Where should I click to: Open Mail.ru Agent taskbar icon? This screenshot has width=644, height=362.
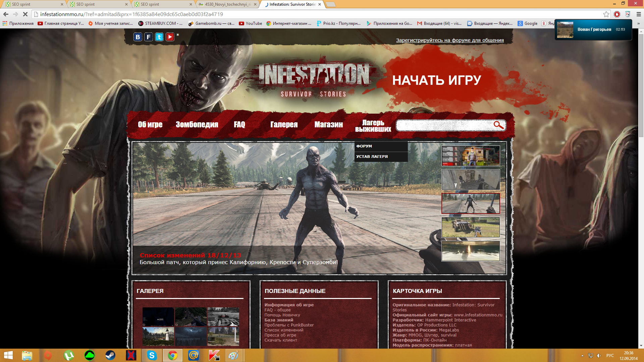coord(194,355)
